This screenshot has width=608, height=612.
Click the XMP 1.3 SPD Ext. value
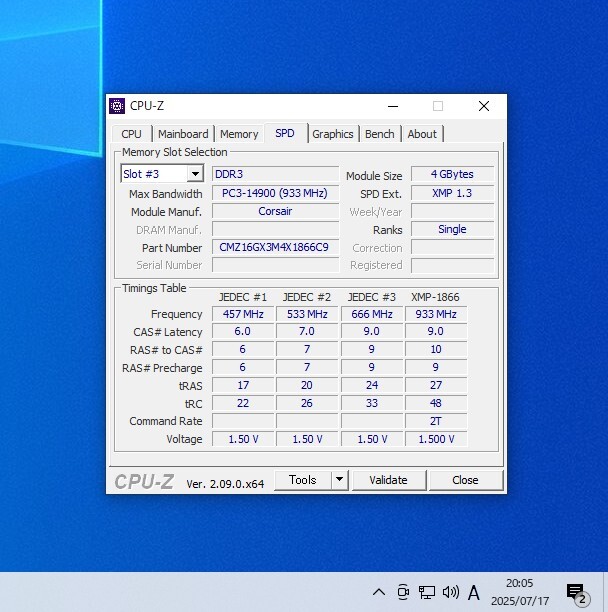pos(452,193)
